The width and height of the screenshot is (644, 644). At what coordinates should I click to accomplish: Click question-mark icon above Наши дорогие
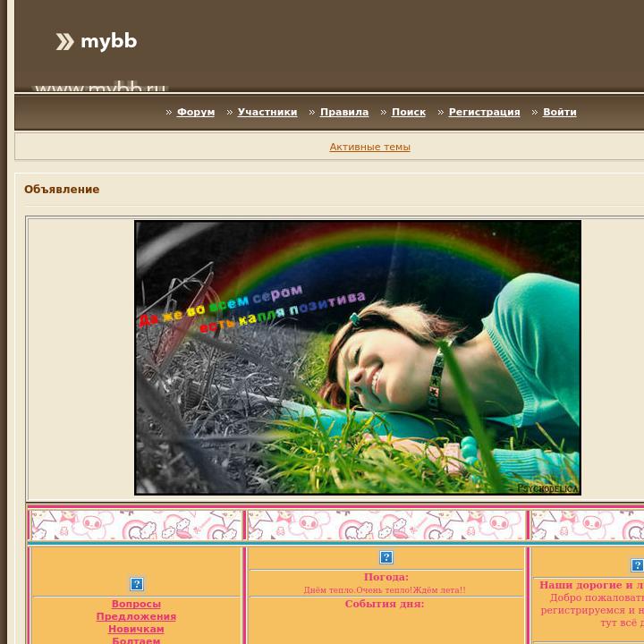pyautogui.click(x=637, y=565)
